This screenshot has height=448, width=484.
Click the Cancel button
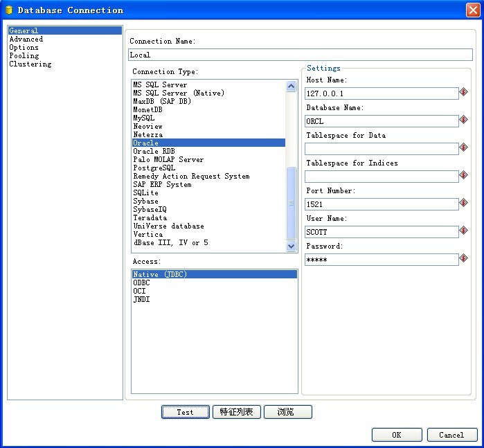452,435
